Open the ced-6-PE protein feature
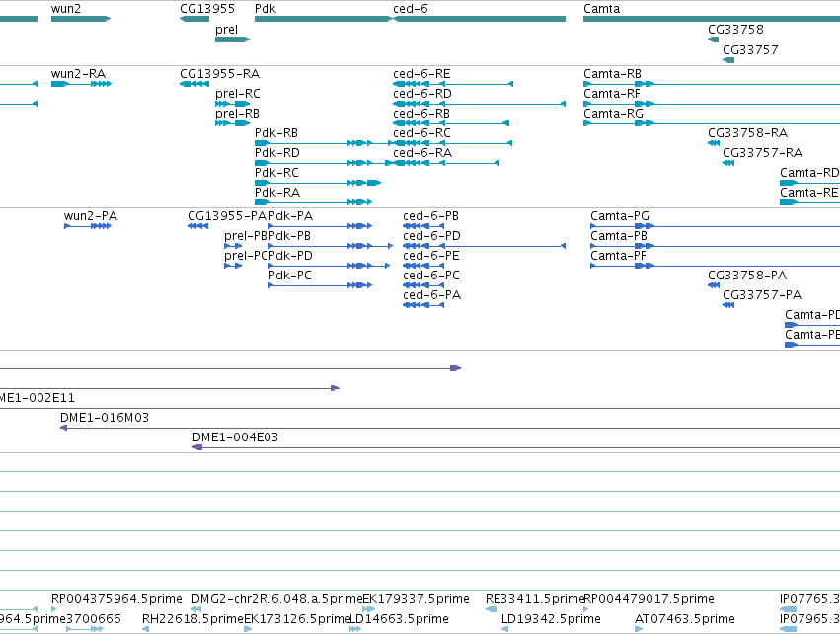 (423, 266)
